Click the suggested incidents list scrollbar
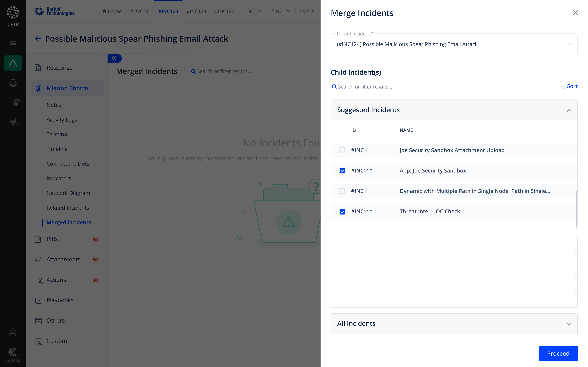 (x=576, y=210)
